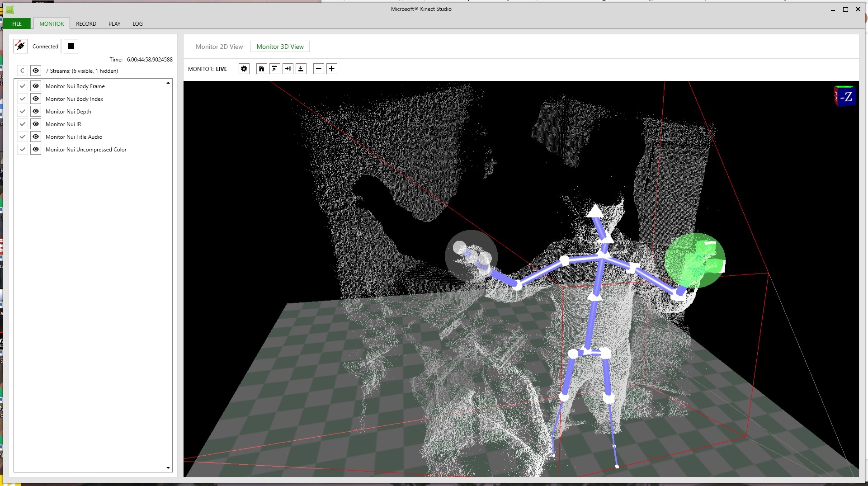Viewport: 868px width, 486px height.
Task: Stop monitoring with the black square button
Action: (x=71, y=46)
